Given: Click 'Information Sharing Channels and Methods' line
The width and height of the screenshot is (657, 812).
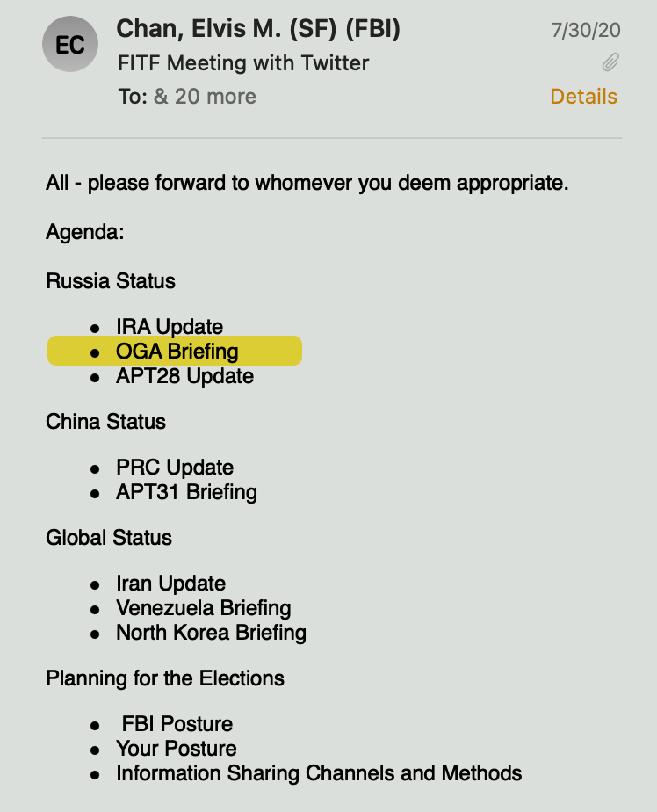Looking at the screenshot, I should [x=319, y=773].
